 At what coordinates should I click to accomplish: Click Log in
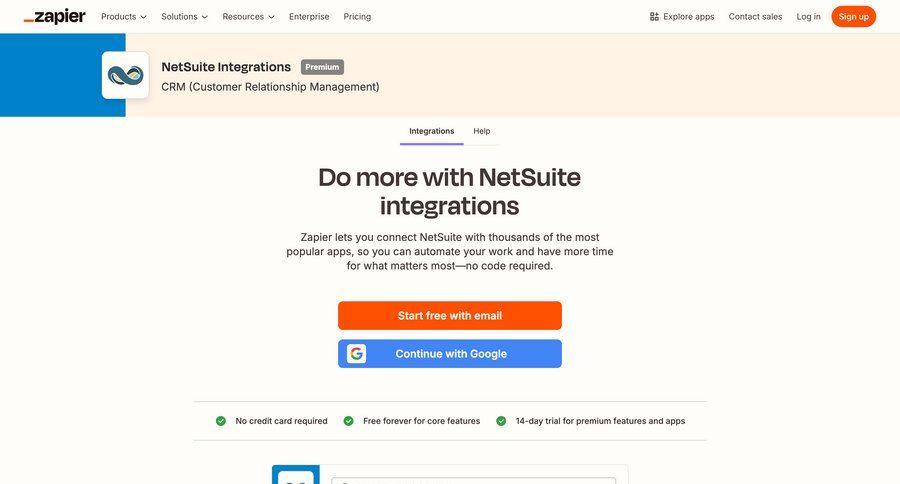pos(808,17)
